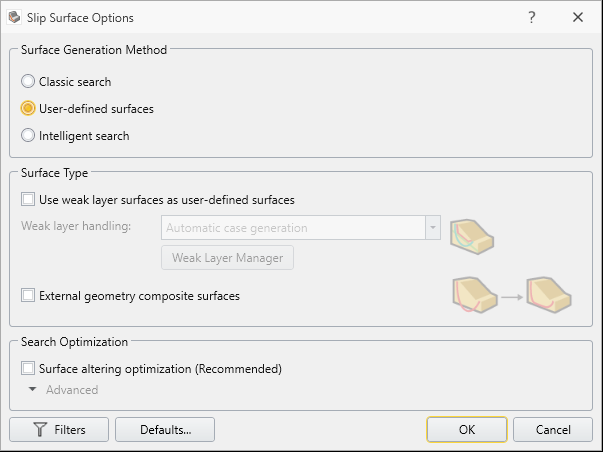
Task: Click the composite surface before illustration
Action: click(x=475, y=295)
